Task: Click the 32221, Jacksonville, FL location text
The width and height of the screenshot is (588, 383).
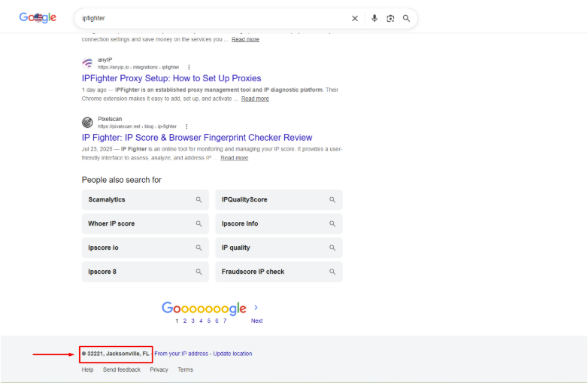Action: (118, 354)
